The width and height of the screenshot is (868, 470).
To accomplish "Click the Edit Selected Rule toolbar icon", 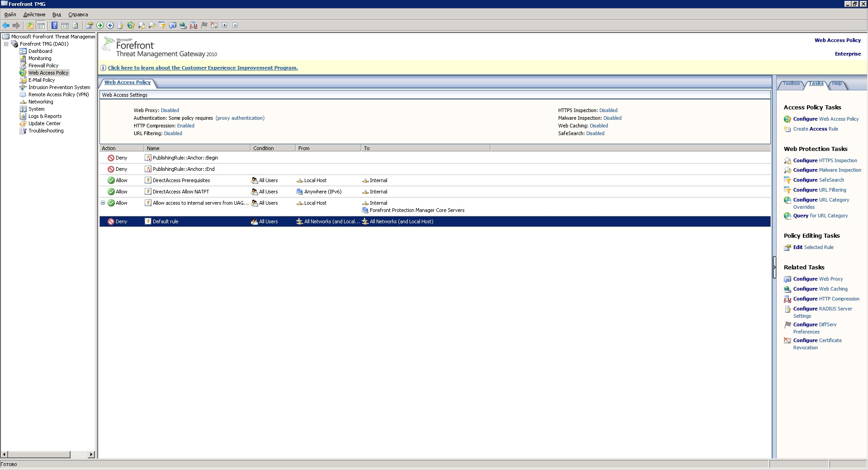I will tap(89, 25).
